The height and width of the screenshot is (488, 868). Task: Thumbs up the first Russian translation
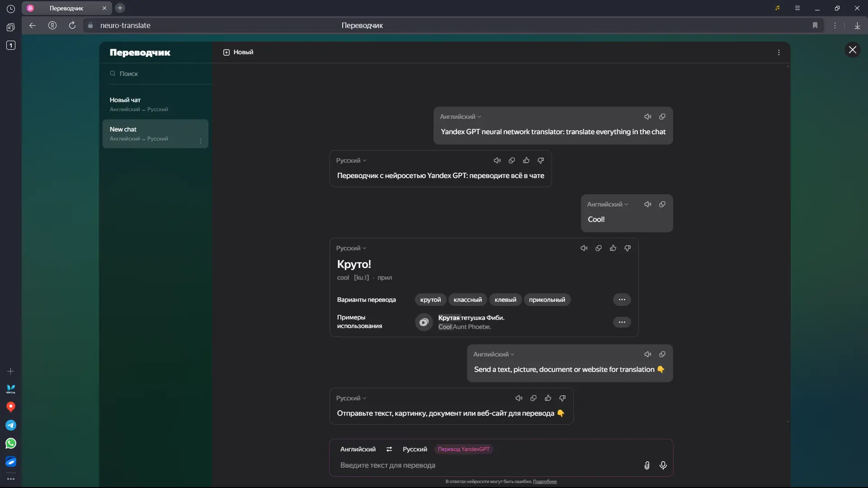(526, 160)
